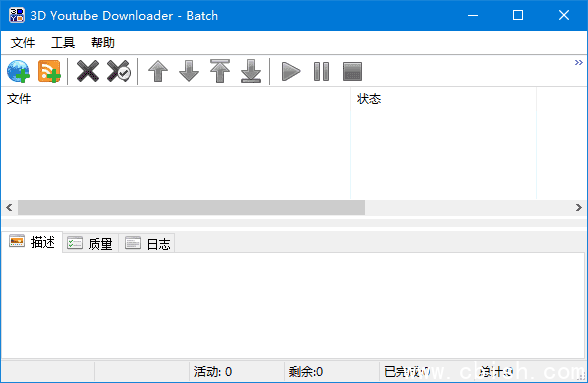The height and width of the screenshot is (383, 588).
Task: Open the 文件 menu
Action: pos(23,42)
